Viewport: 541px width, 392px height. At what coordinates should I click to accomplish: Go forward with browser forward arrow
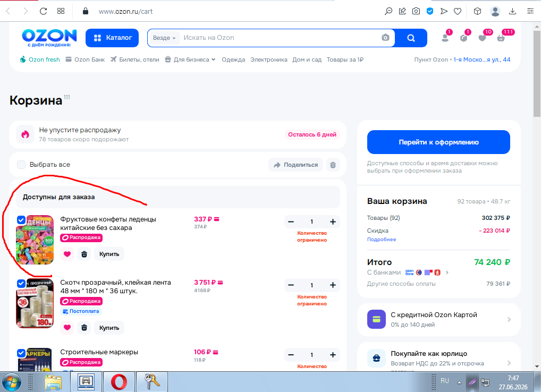pos(25,11)
